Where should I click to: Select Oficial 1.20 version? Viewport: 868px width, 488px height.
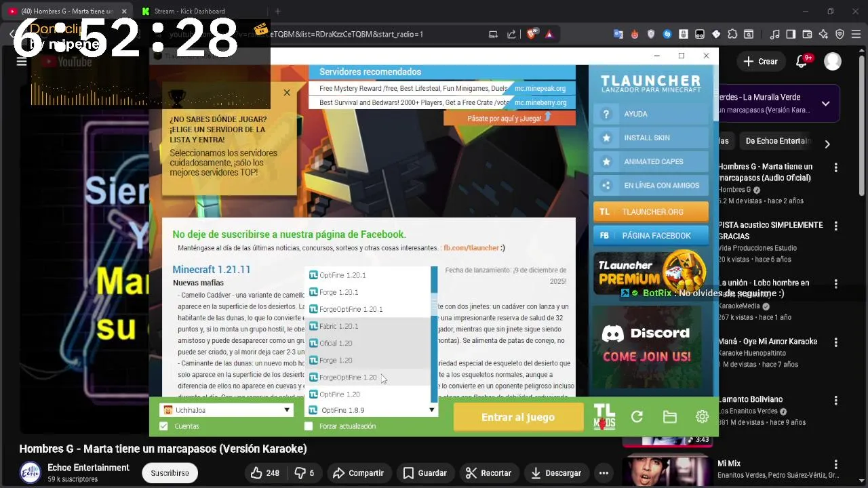click(368, 343)
